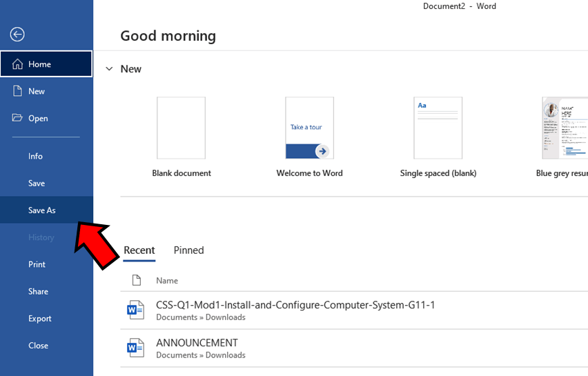Create a Blank document from thumbnail
Screen dimensions: 588x376
(x=181, y=128)
